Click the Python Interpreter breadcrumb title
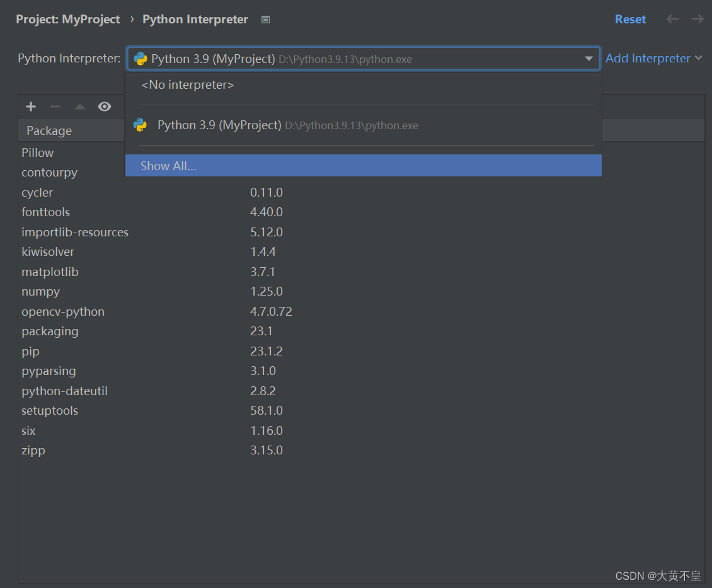This screenshot has width=712, height=588. 195,20
